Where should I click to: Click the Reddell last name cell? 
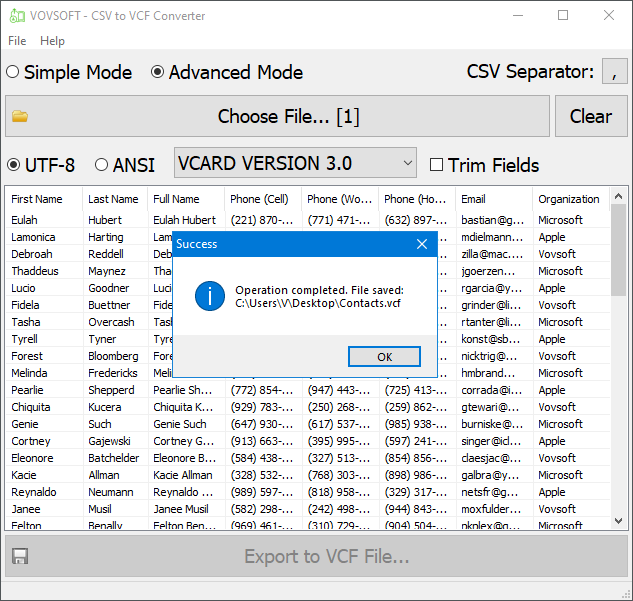[106, 254]
